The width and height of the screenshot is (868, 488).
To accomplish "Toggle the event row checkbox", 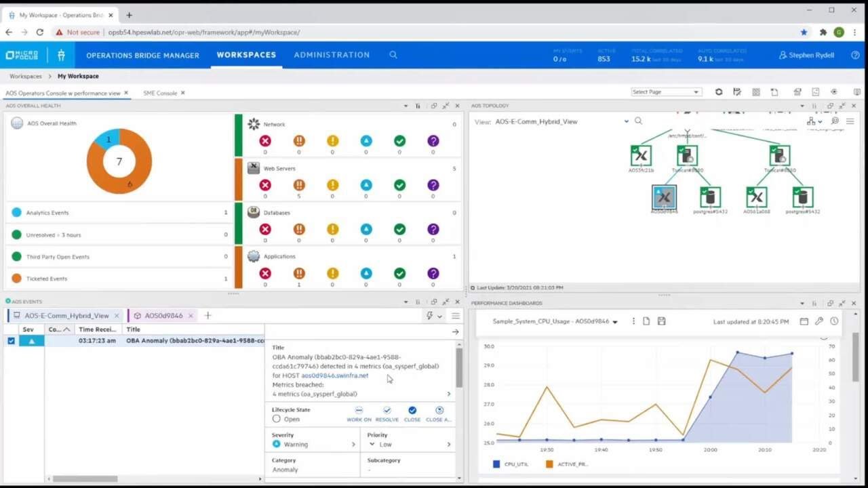I will 11,341.
